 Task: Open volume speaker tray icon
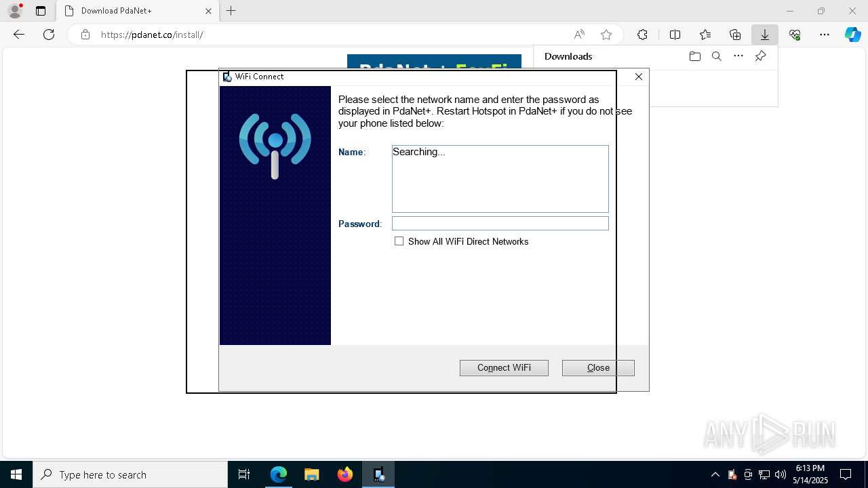(781, 474)
